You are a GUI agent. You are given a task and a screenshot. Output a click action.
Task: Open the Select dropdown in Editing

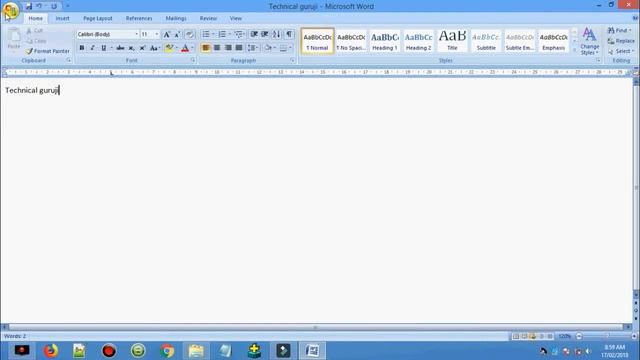click(621, 51)
